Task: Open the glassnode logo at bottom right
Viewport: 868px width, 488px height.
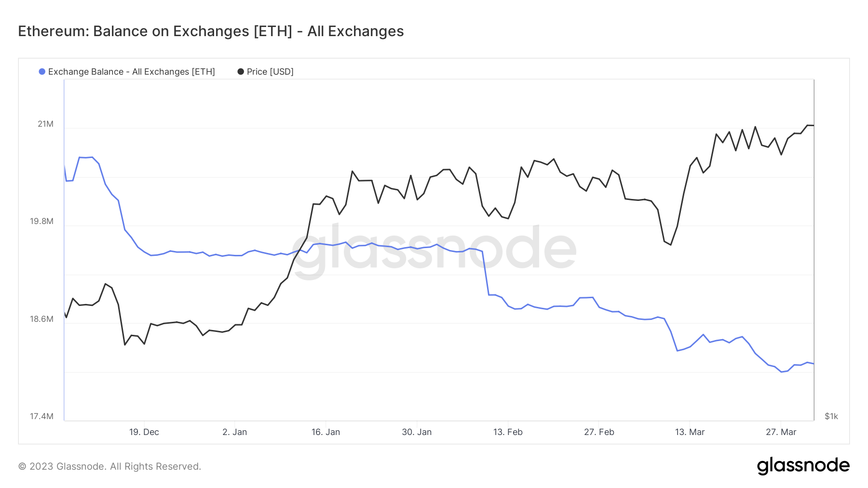Action: tap(803, 466)
